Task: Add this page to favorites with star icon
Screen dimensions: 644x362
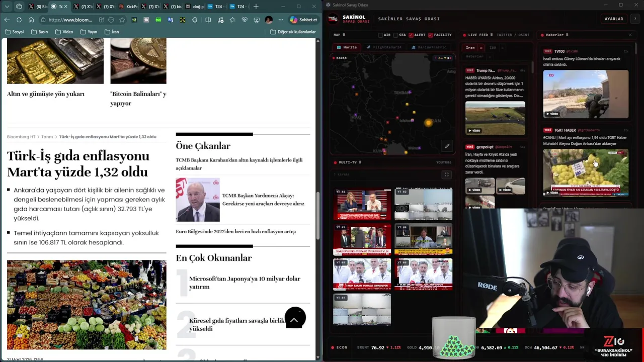Action: pyautogui.click(x=122, y=20)
